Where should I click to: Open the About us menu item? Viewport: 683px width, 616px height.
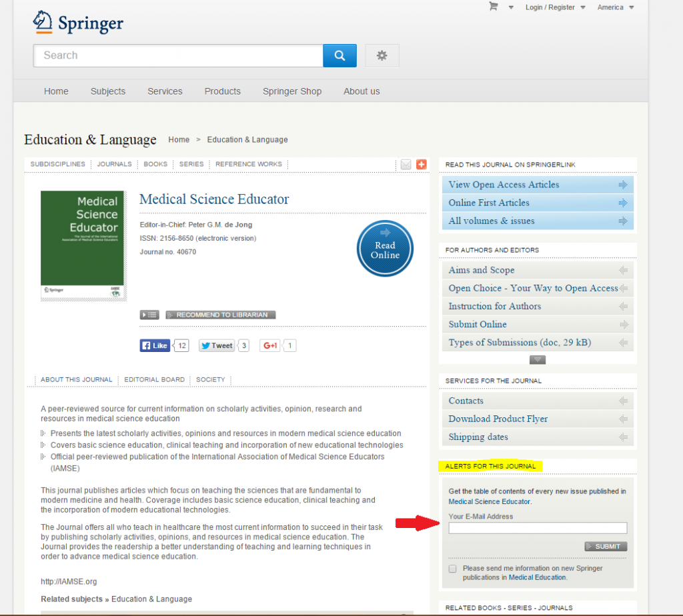click(362, 91)
